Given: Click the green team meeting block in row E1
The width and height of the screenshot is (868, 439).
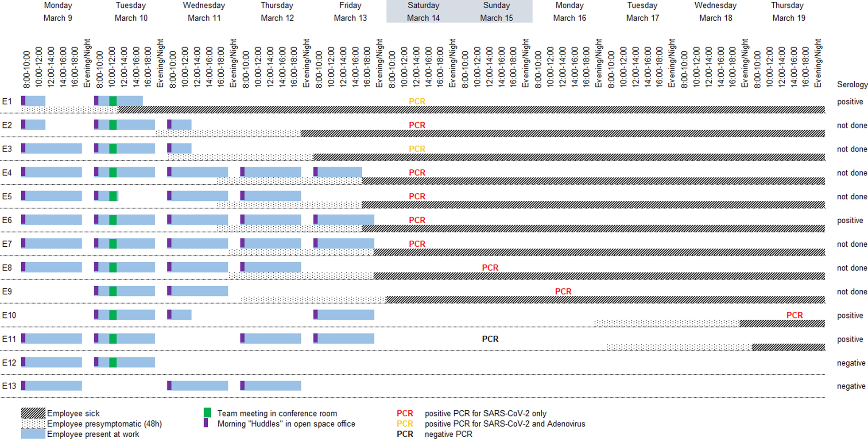Looking at the screenshot, I should [113, 101].
